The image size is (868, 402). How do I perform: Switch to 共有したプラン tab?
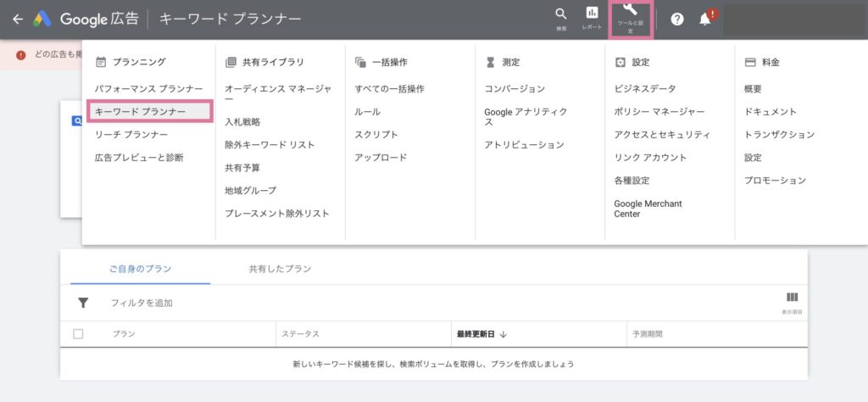click(280, 269)
